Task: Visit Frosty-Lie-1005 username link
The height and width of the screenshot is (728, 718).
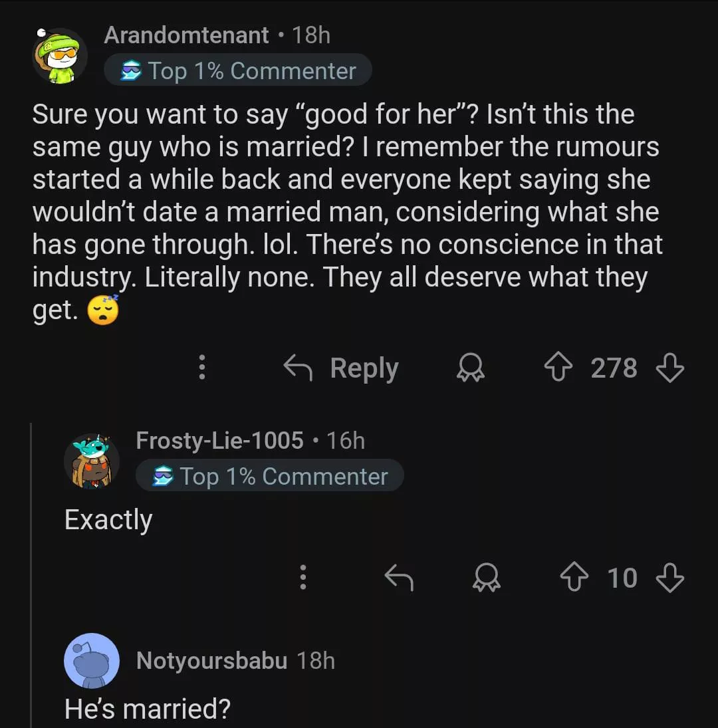Action: pyautogui.click(x=219, y=440)
